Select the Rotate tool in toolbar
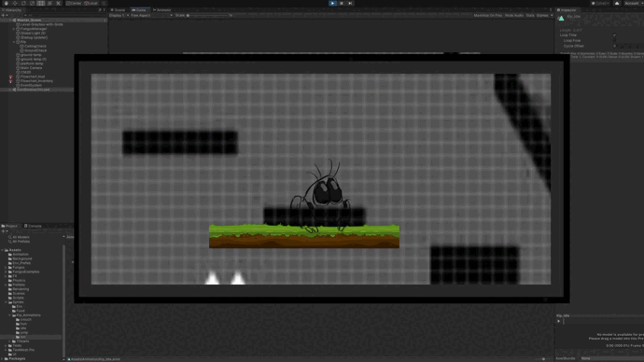The width and height of the screenshot is (644, 362). [23, 4]
